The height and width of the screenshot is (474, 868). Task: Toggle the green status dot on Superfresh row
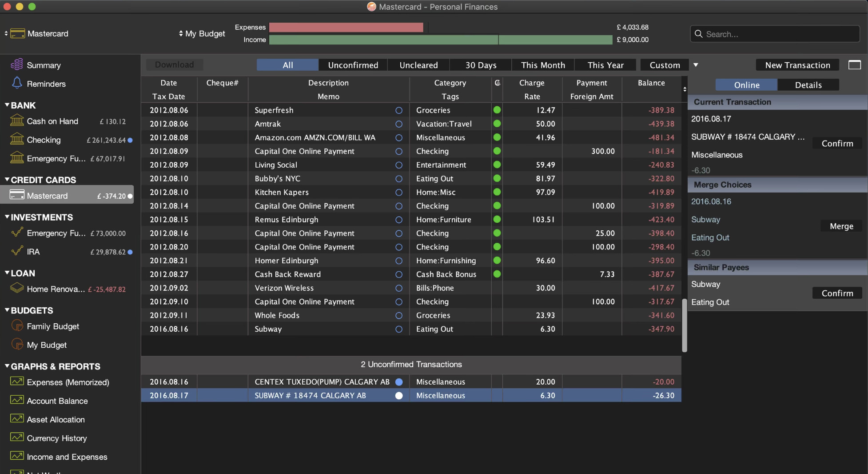coord(497,110)
